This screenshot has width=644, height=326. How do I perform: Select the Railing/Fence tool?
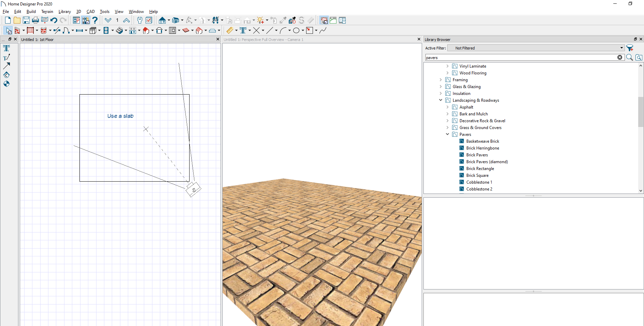point(30,31)
